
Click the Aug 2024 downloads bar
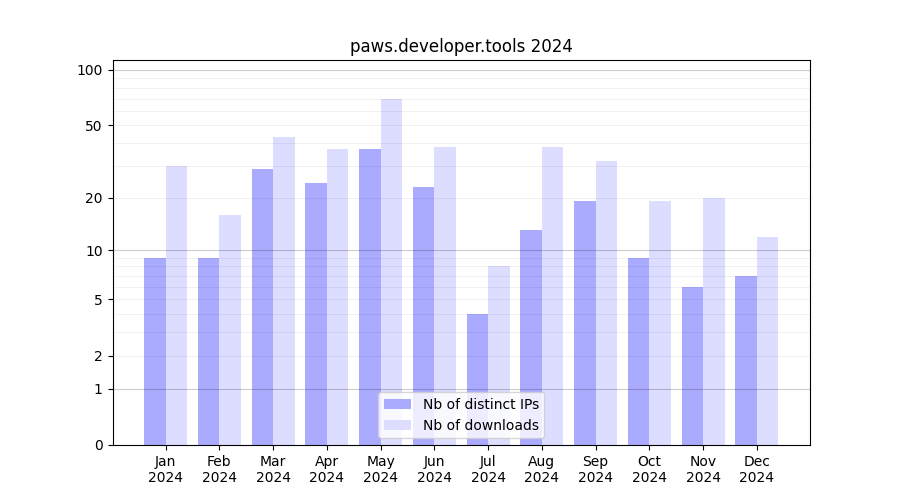point(552,296)
